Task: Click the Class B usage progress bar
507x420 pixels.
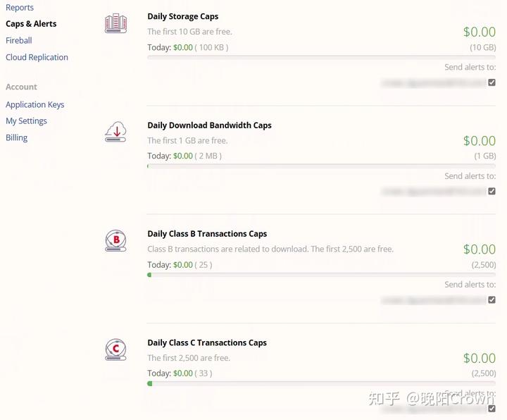Action: click(x=321, y=275)
